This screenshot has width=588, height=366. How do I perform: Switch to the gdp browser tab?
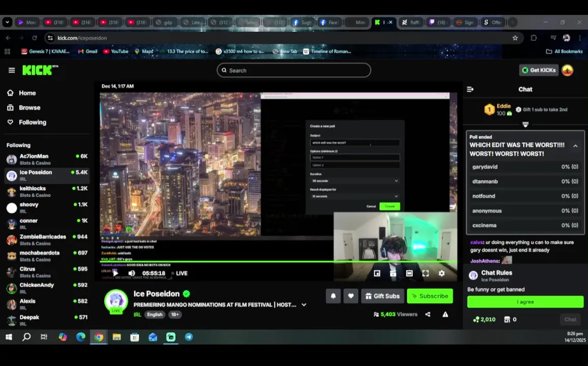164,22
